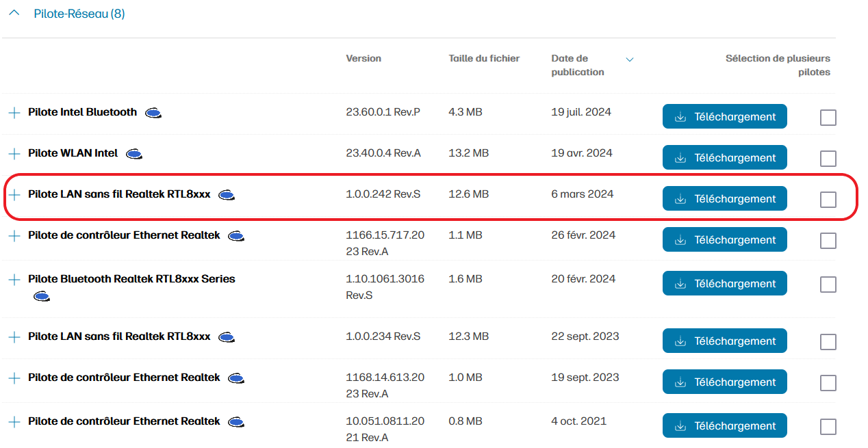Click the 12.6 MB file size

point(468,194)
